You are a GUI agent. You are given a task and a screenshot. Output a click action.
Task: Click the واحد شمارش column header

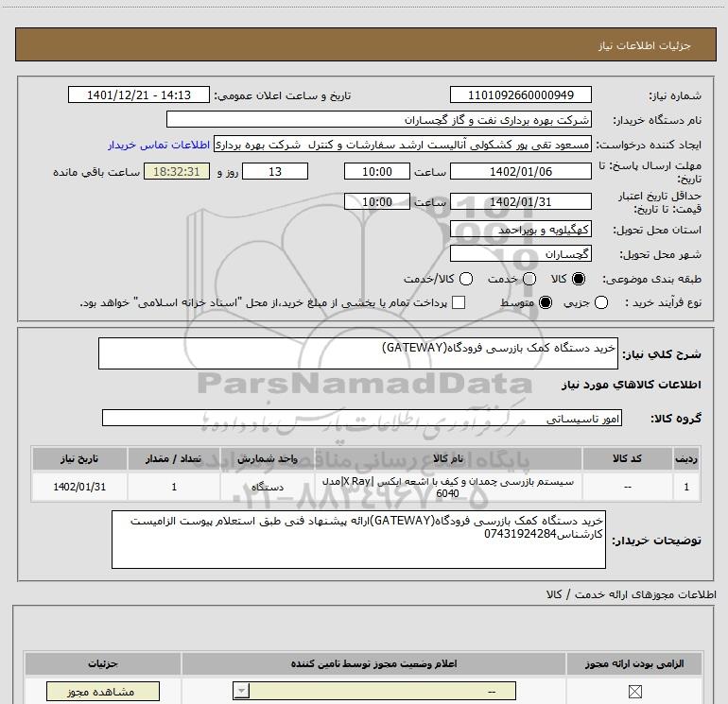coord(268,458)
